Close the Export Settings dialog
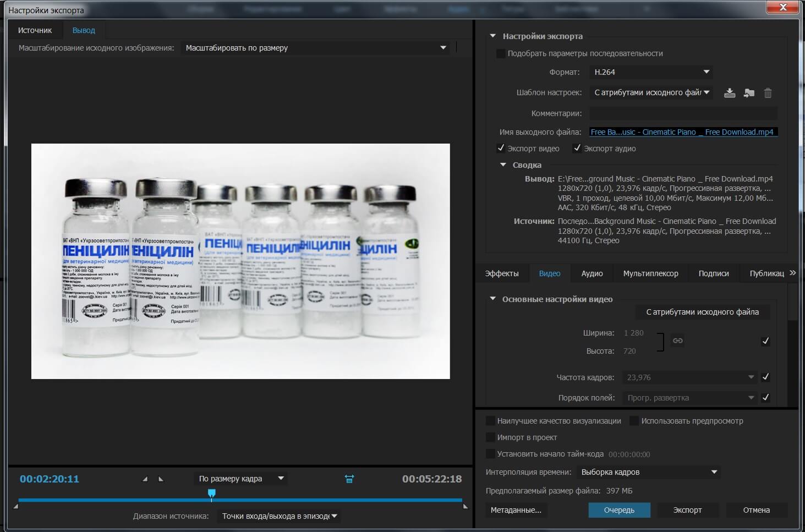The image size is (805, 532). click(782, 7)
